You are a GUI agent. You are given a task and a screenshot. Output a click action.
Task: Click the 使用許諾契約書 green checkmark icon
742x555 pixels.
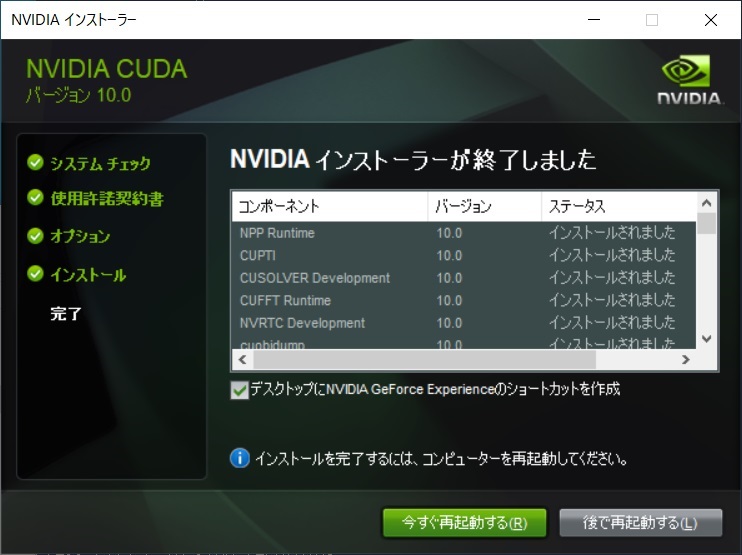(x=35, y=197)
